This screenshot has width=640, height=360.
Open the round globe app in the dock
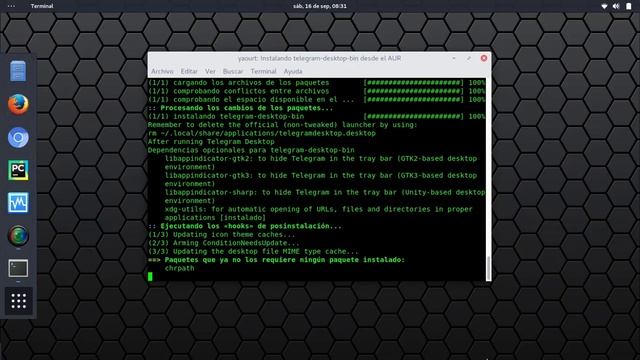point(18,236)
